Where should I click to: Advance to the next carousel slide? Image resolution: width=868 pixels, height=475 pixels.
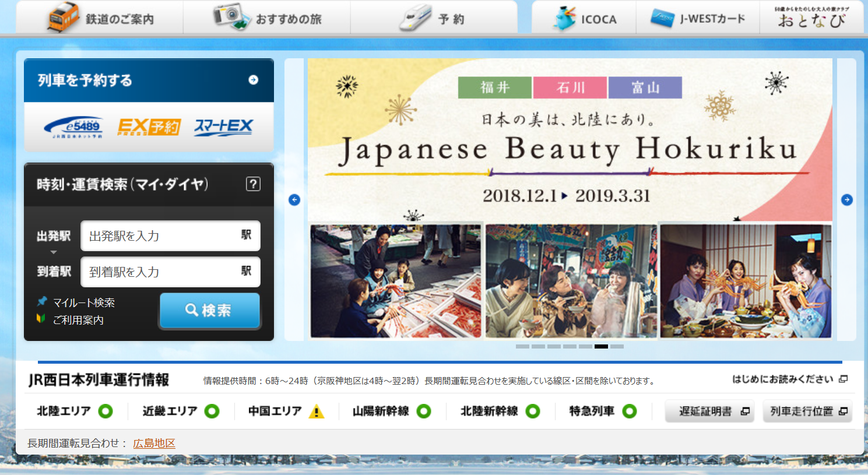846,200
